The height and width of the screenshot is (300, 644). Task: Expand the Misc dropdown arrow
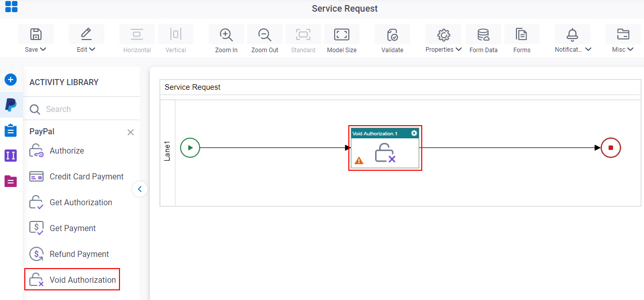tap(630, 50)
